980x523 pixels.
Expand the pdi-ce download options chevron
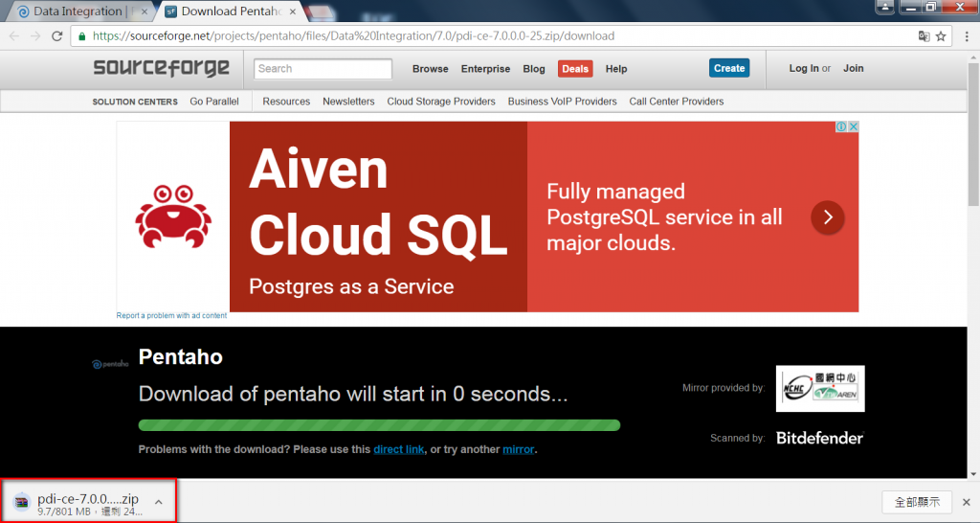click(159, 502)
